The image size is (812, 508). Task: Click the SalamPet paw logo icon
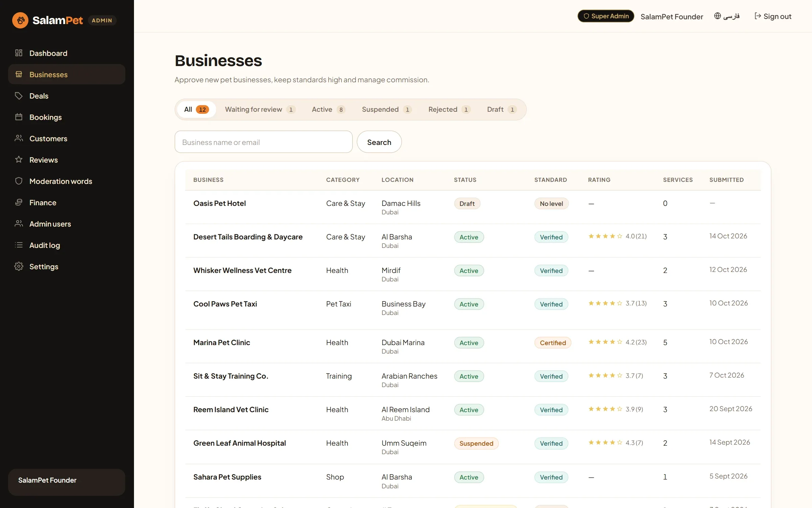pos(20,20)
